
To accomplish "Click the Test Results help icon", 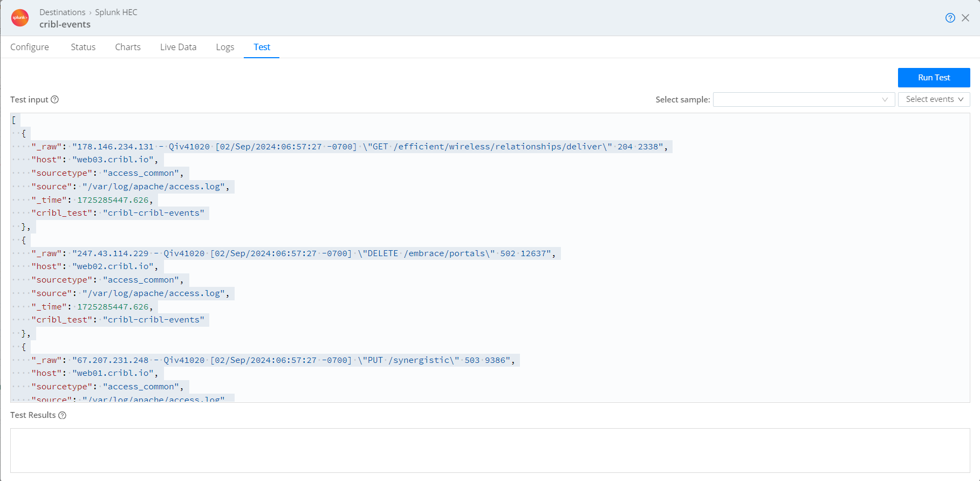I will [x=62, y=415].
